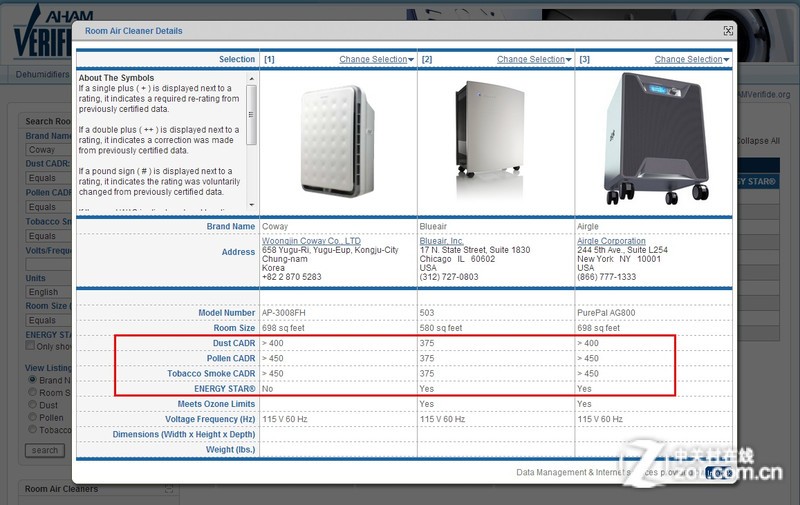Click the symbols panel scrollbar down arrow
The width and height of the screenshot is (800, 505).
252,205
